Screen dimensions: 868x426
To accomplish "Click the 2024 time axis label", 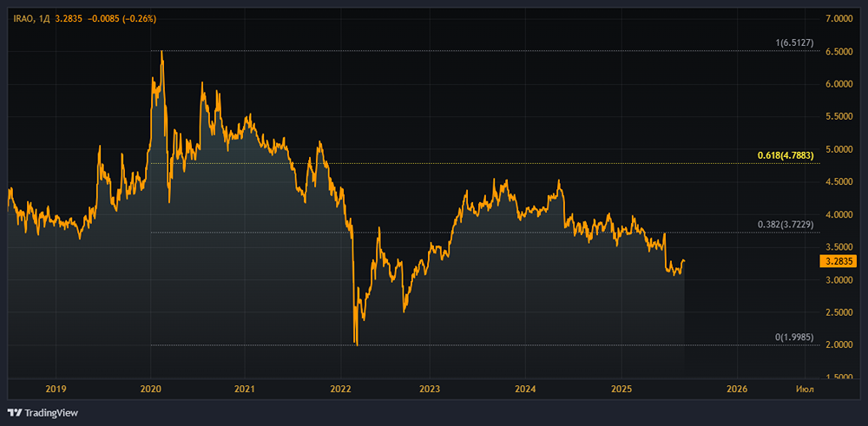I will (x=526, y=389).
